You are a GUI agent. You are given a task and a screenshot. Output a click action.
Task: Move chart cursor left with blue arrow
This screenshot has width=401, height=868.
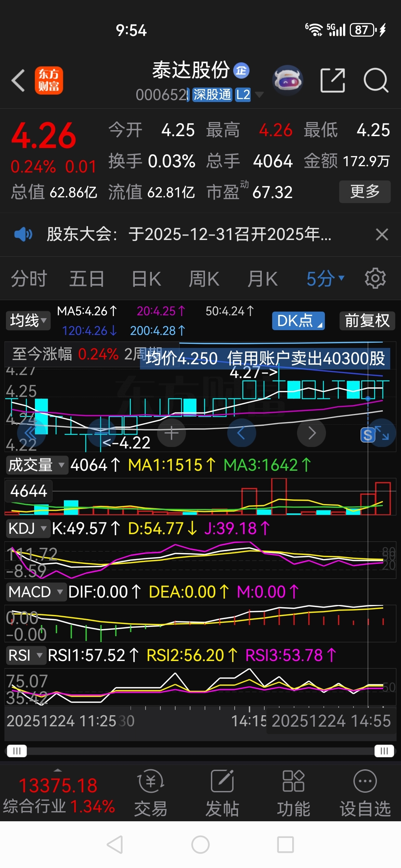coord(241,433)
